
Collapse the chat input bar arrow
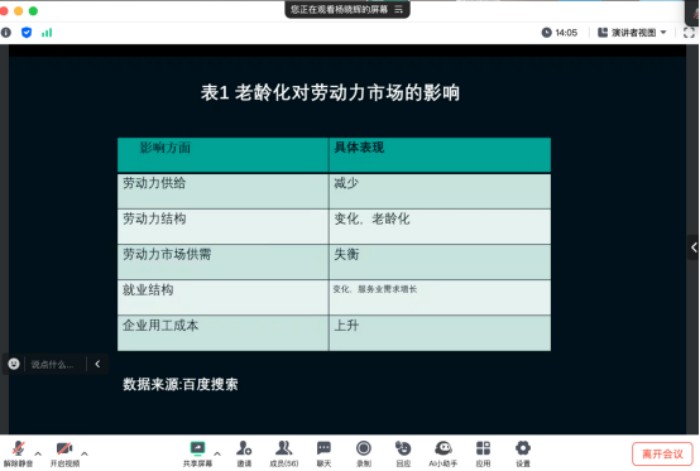97,364
